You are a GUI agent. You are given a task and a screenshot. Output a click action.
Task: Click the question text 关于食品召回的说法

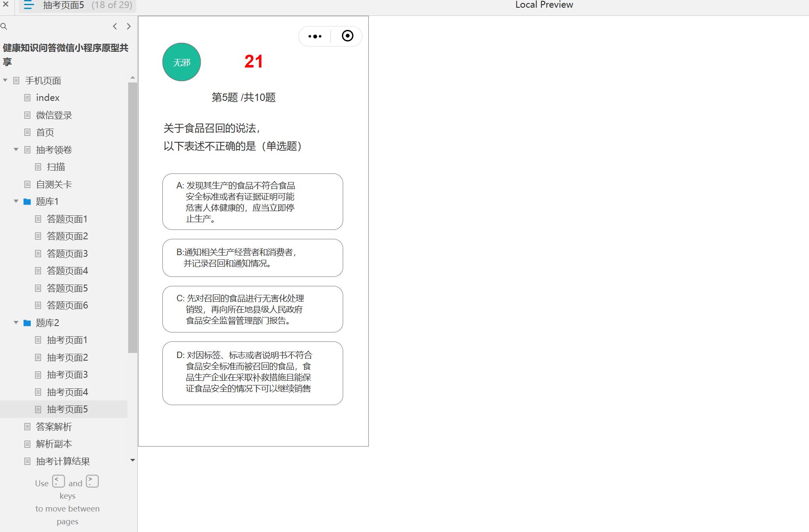pos(212,128)
